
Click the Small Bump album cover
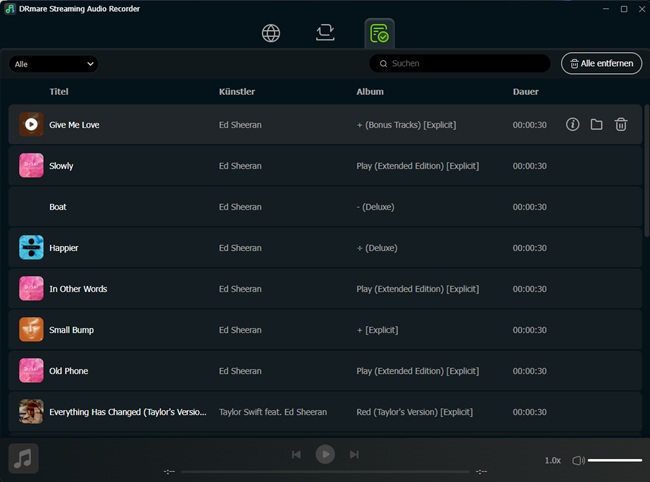point(31,329)
